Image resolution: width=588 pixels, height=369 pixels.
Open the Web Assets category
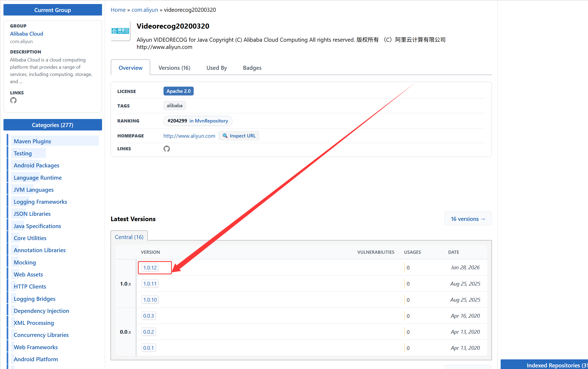point(28,274)
